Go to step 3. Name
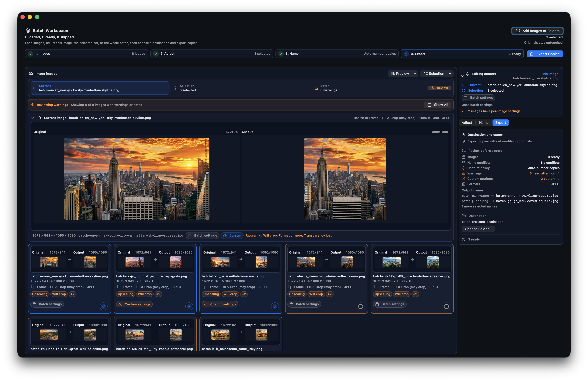Viewport: 588px width, 381px height. [337, 54]
